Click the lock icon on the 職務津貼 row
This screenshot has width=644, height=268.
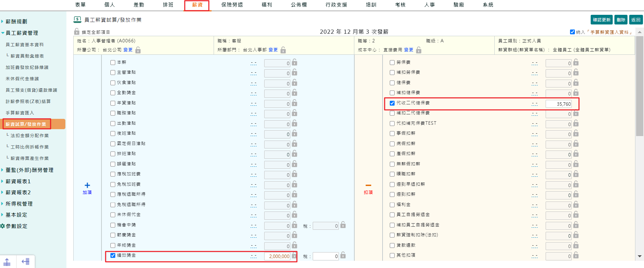294,113
